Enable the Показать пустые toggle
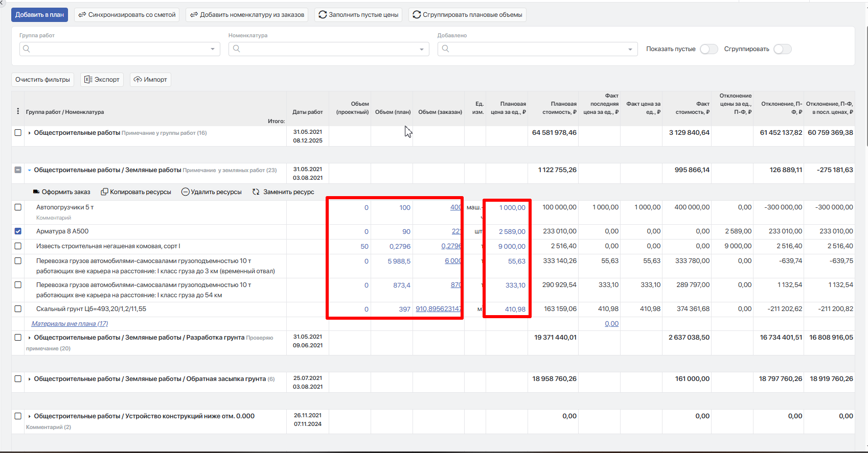Image resolution: width=868 pixels, height=453 pixels. point(709,49)
